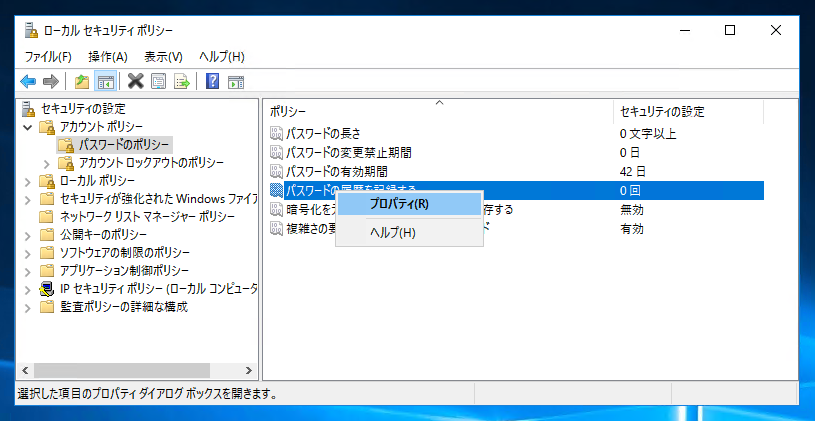815x421 pixels.
Task: Choose プロパティ(R) from the context menu
Action: (410, 204)
